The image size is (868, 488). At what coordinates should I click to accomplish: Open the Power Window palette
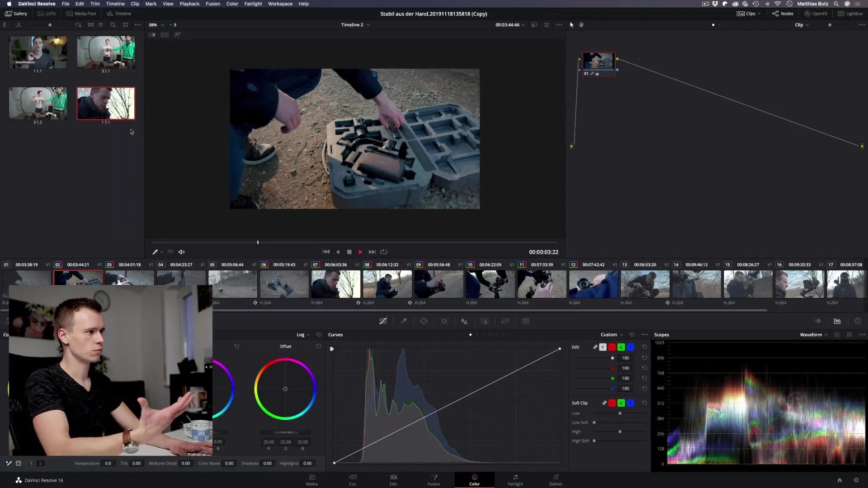(x=424, y=321)
